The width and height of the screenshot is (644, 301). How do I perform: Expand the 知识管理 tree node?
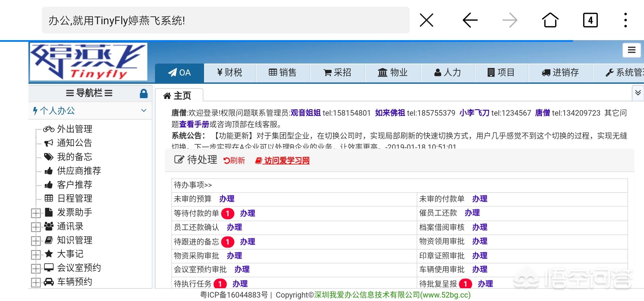pos(36,241)
